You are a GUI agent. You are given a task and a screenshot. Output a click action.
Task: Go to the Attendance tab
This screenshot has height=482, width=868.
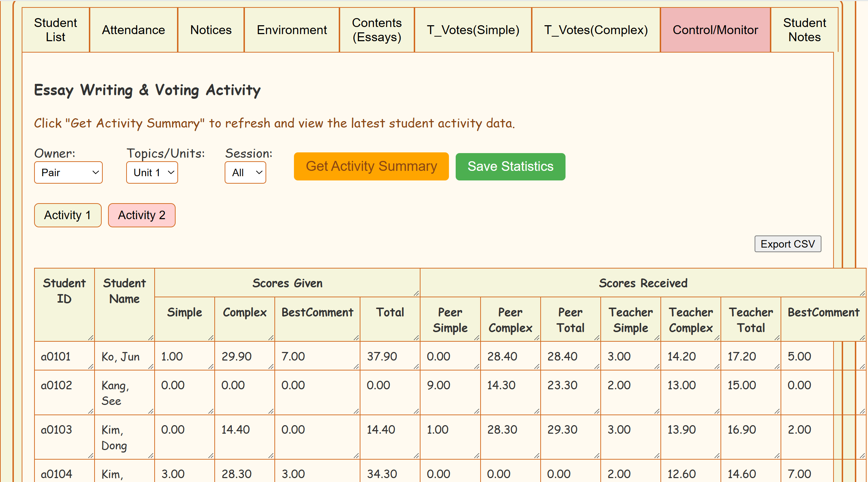(133, 30)
